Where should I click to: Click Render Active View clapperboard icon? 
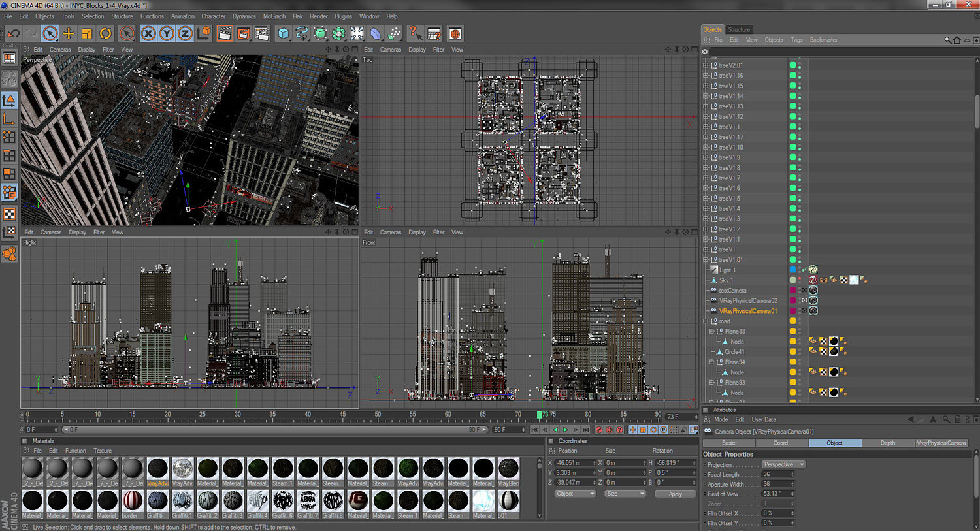coord(224,33)
